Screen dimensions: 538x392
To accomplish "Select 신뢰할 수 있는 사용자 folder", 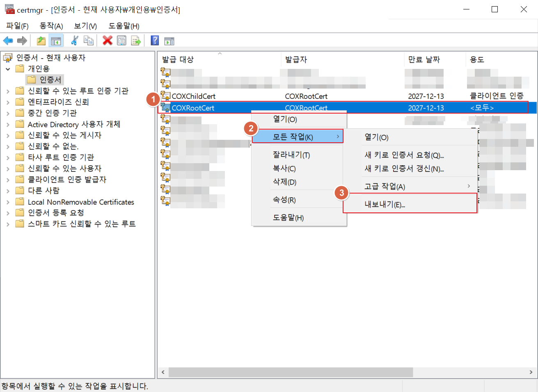I will 64,168.
